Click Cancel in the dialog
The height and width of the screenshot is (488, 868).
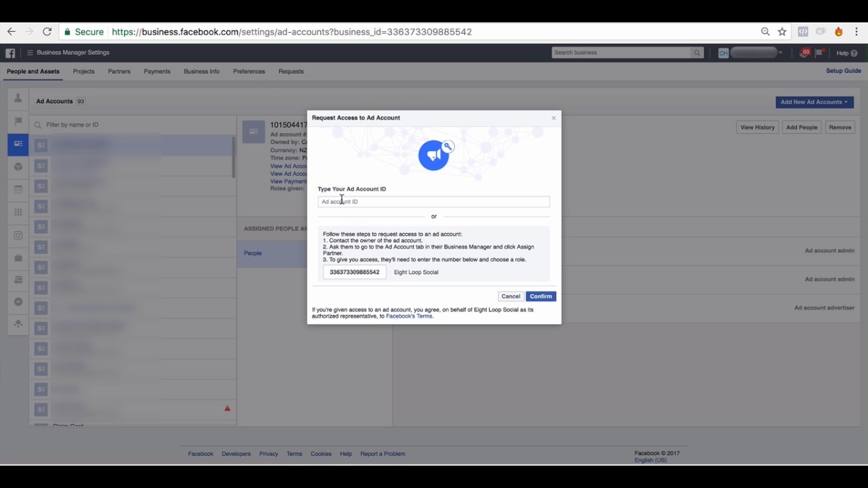511,296
